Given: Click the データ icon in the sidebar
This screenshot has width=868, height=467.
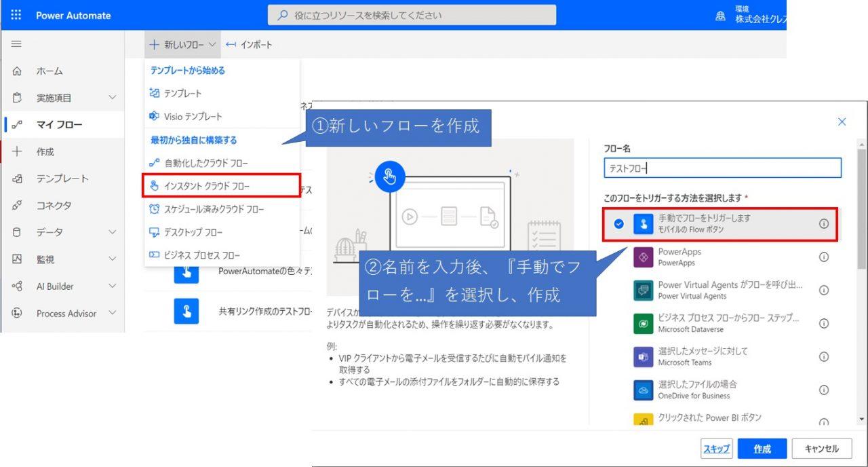Looking at the screenshot, I should 18,232.
